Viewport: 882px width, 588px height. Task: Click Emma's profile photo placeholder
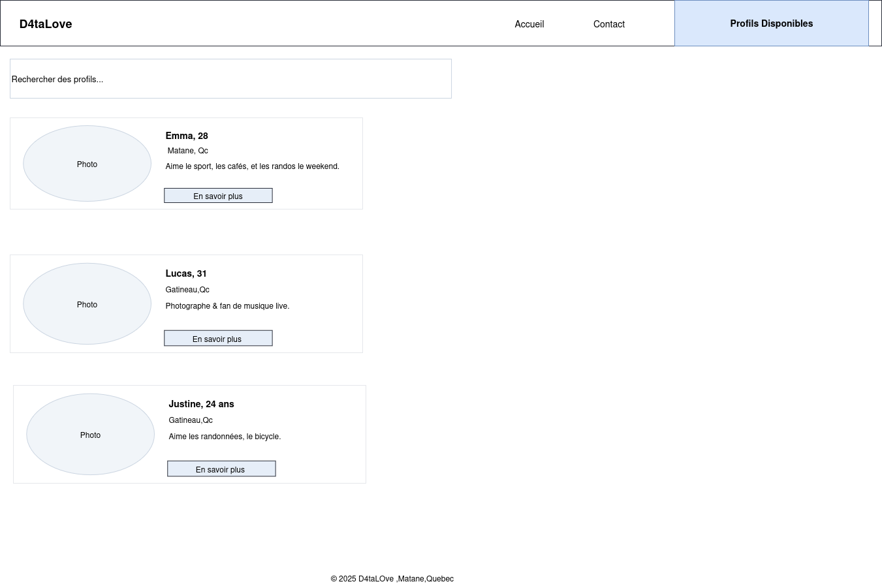pyautogui.click(x=87, y=164)
